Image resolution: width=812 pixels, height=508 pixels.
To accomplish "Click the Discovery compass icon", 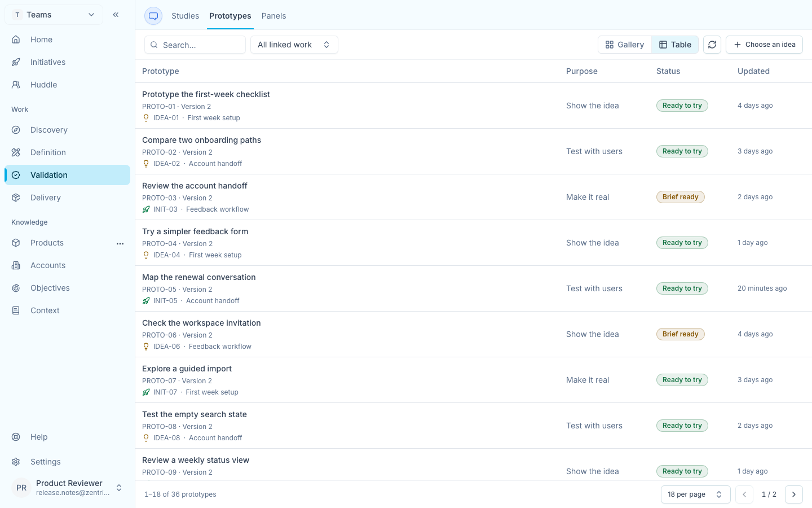I will 16,130.
